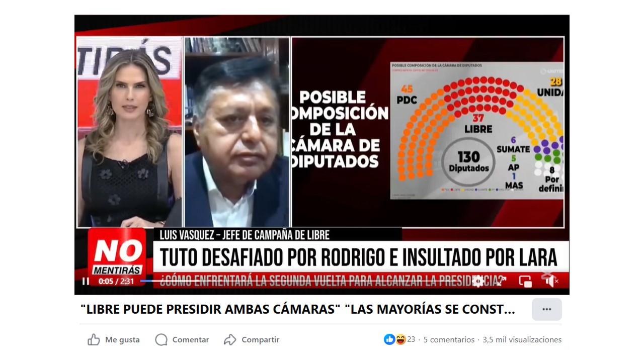Viewport: 644px width, 362px height.
Task: Pause the video playback
Action: click(86, 282)
